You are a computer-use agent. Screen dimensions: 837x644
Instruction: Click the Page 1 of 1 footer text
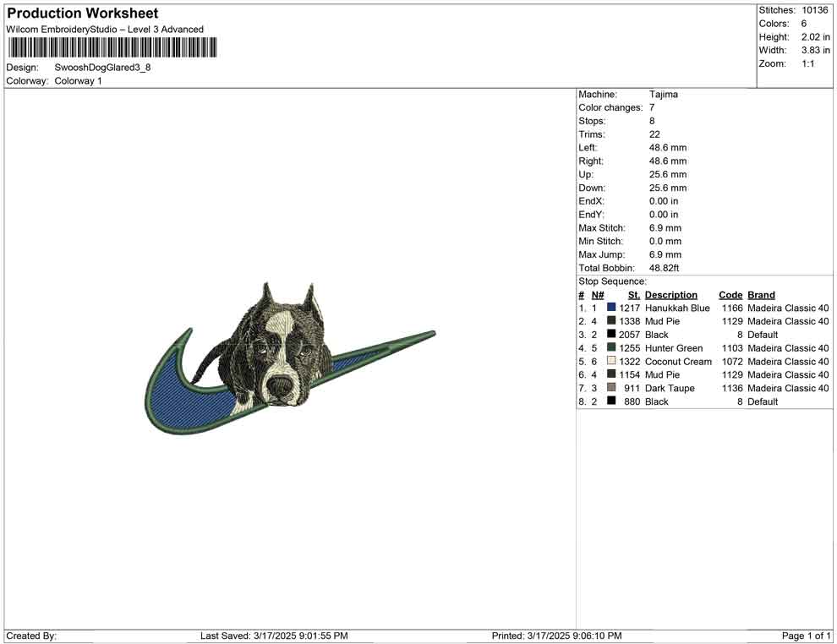[x=806, y=636]
